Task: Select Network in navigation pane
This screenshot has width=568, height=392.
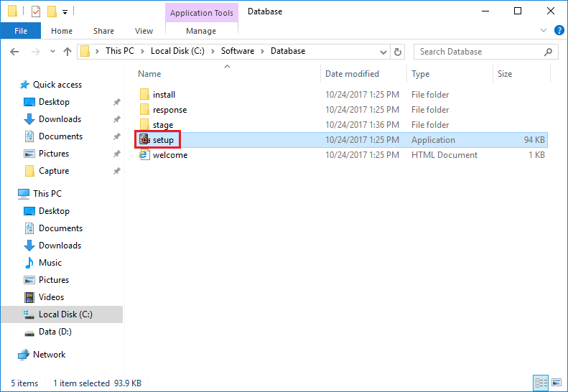Action: (49, 355)
